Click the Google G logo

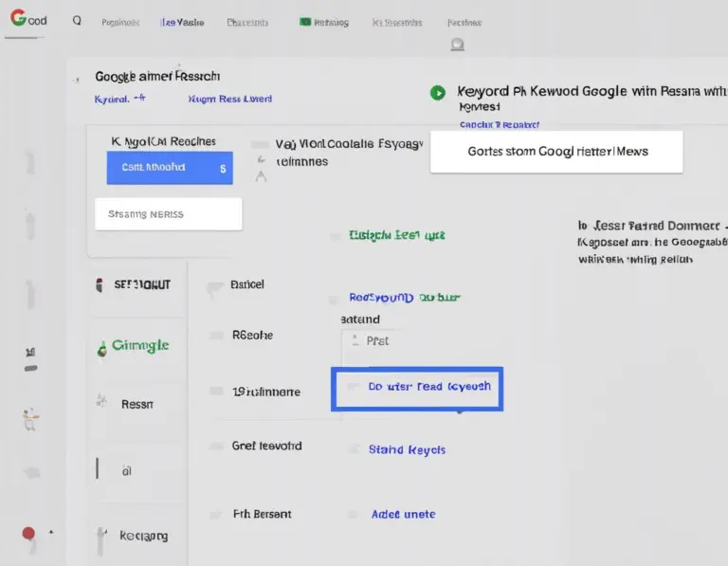[18, 18]
